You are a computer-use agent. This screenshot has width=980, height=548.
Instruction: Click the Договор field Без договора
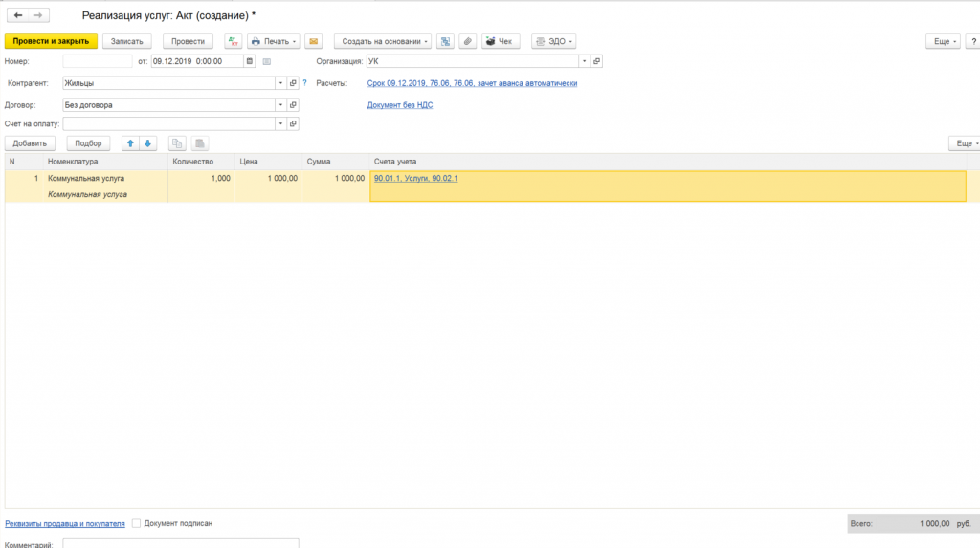pos(168,105)
